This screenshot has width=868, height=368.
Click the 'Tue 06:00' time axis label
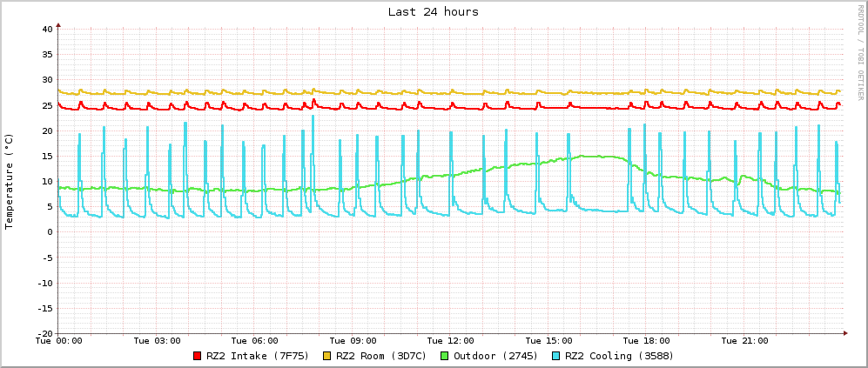[x=254, y=341]
